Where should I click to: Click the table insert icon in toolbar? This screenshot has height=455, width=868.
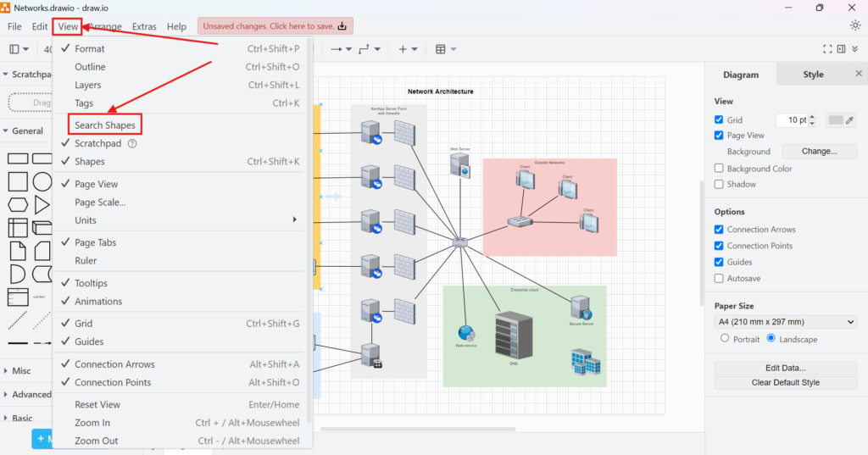(x=441, y=50)
